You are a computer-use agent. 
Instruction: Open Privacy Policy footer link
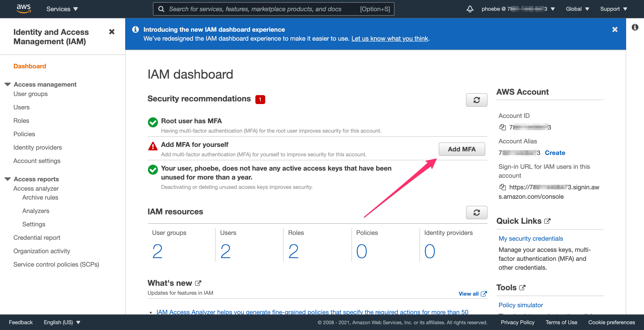(x=517, y=322)
